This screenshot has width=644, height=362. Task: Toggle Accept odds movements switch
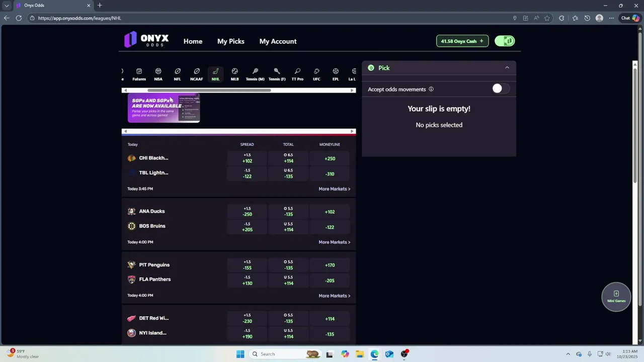point(501,88)
